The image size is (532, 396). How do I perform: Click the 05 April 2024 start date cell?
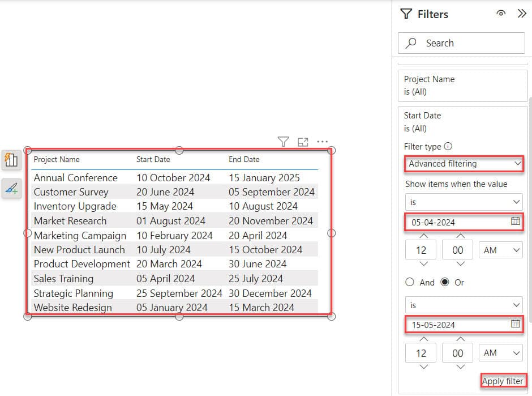[x=166, y=279]
